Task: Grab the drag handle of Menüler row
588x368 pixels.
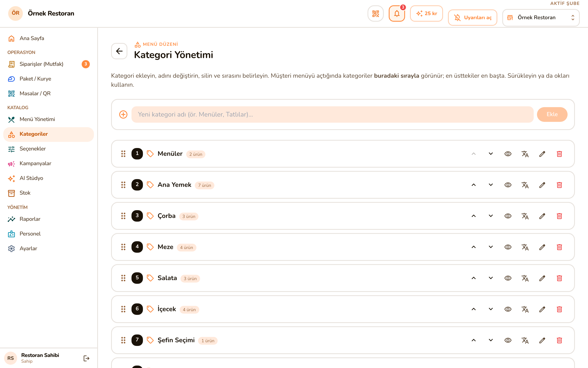Action: pyautogui.click(x=124, y=154)
